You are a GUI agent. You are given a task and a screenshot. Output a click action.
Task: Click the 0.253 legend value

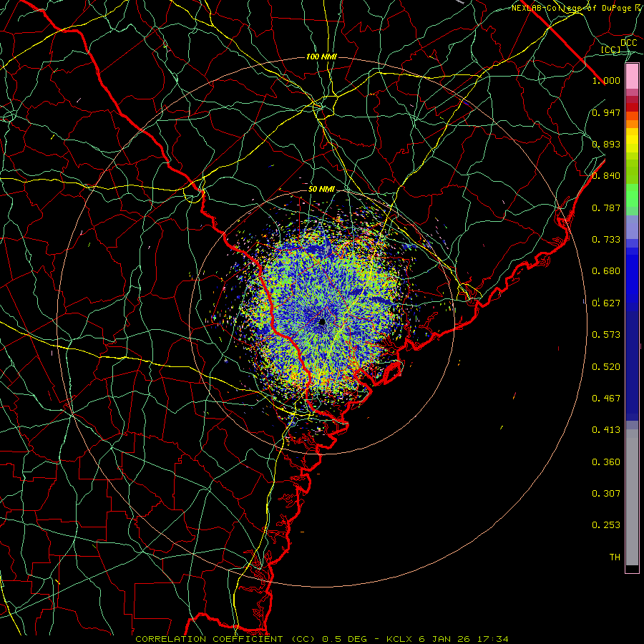click(606, 525)
